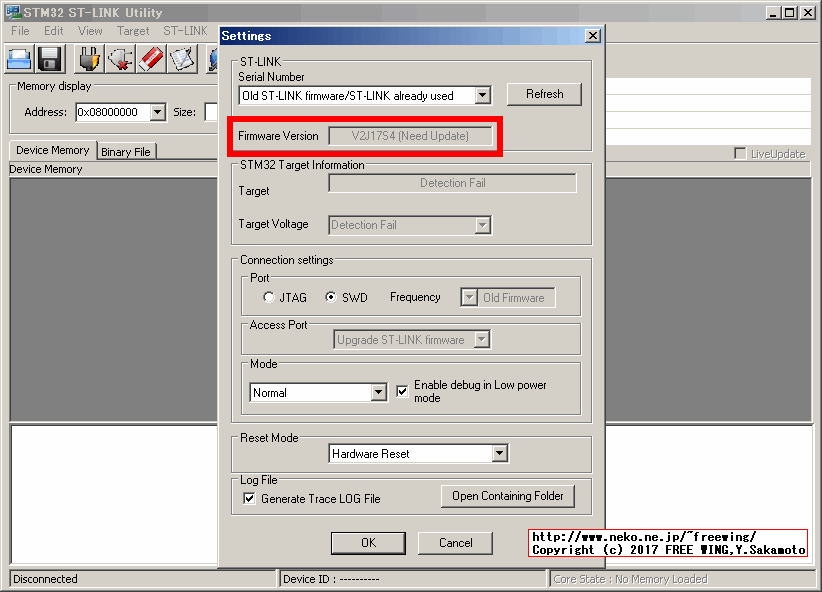Image resolution: width=822 pixels, height=592 pixels.
Task: Refresh the ST-LINK serial number list
Action: pyautogui.click(x=544, y=93)
